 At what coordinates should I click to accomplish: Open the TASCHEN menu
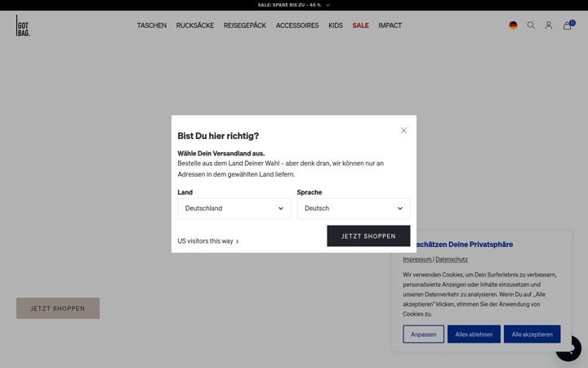pyautogui.click(x=152, y=25)
